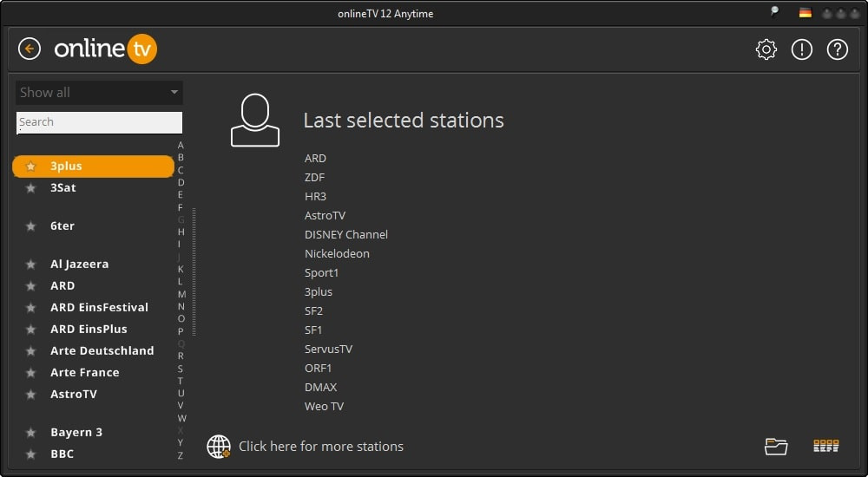
Task: Select 3plus in the station list
Action: [93, 166]
